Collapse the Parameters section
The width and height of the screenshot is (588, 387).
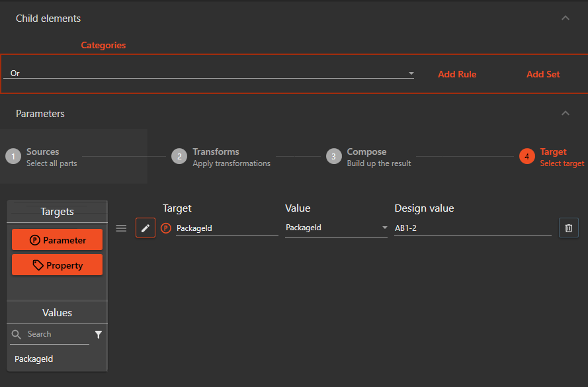[x=566, y=113]
